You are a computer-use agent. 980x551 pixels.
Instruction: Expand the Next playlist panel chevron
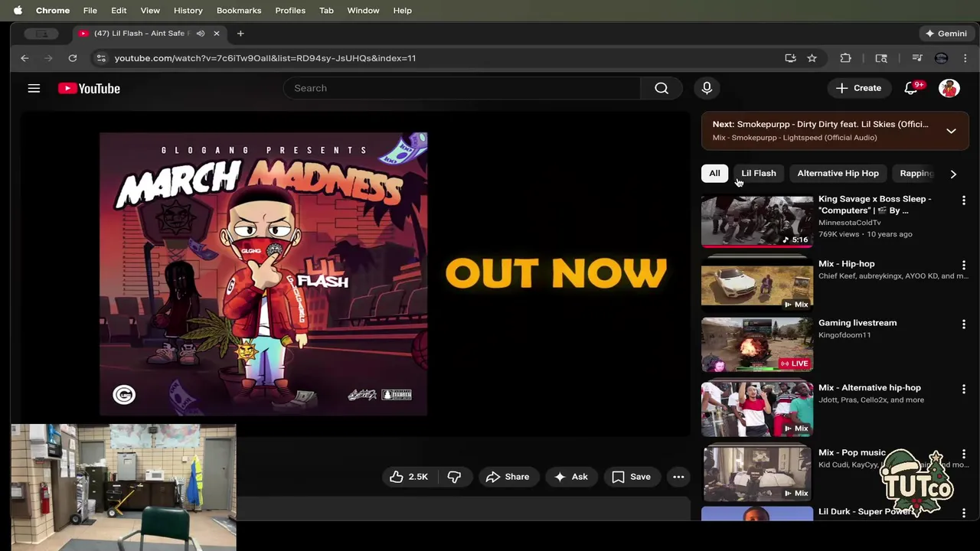pyautogui.click(x=951, y=131)
